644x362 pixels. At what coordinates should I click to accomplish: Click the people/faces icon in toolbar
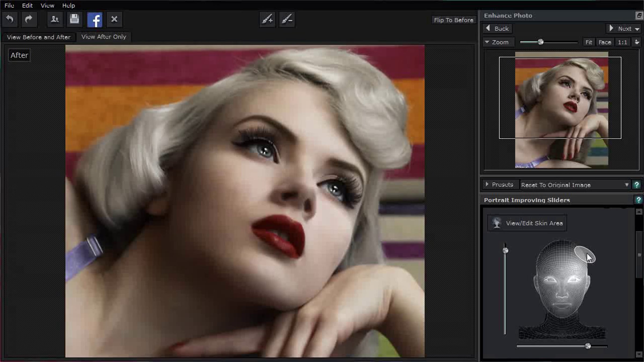coord(55,19)
